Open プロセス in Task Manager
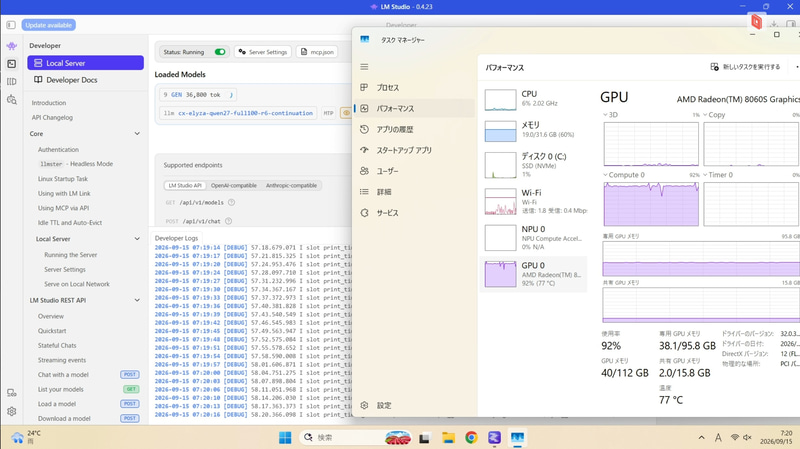This screenshot has width=800, height=449. [x=414, y=88]
